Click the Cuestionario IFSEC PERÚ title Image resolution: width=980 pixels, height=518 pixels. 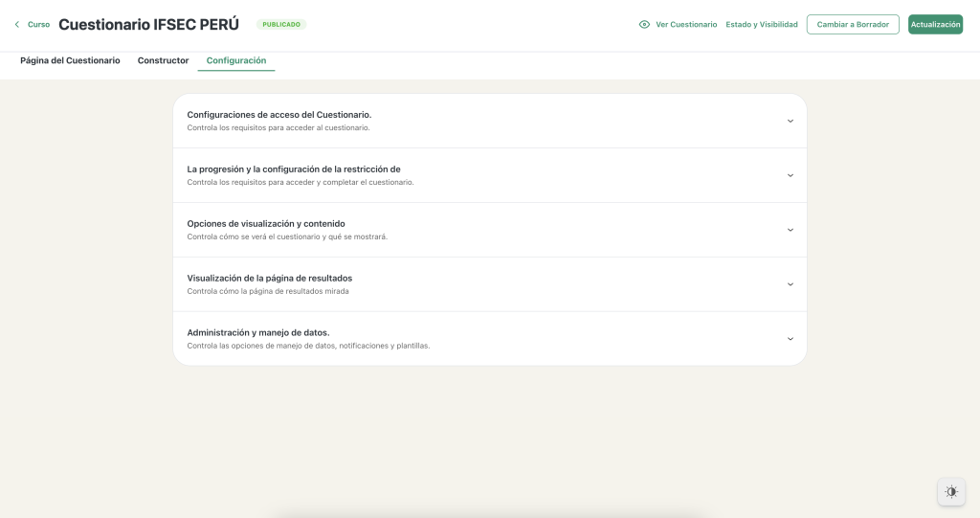(148, 24)
